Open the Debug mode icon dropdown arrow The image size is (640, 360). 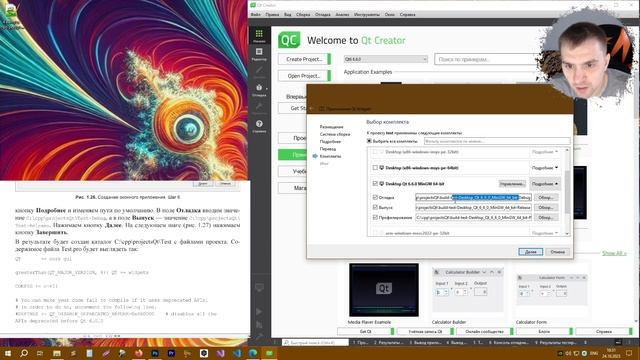[267, 89]
